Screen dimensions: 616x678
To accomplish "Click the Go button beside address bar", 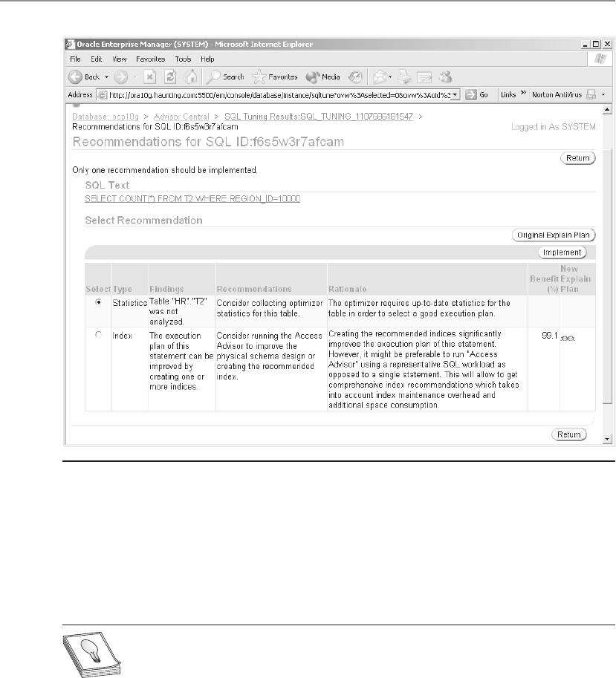I will coord(477,95).
